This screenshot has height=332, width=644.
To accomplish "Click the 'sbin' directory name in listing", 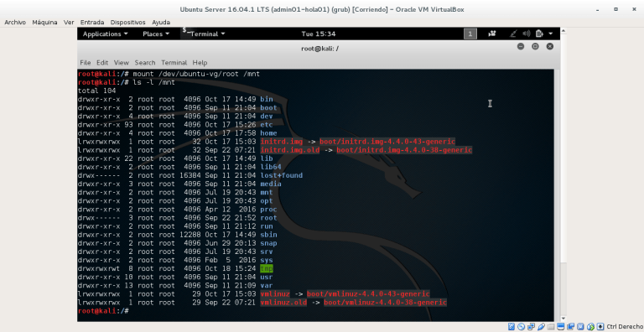I will (x=268, y=235).
